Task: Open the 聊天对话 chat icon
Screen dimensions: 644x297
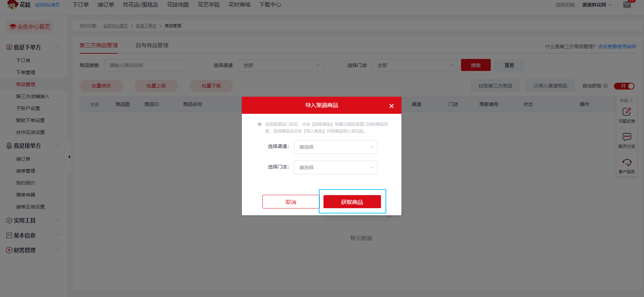Action: point(627,137)
